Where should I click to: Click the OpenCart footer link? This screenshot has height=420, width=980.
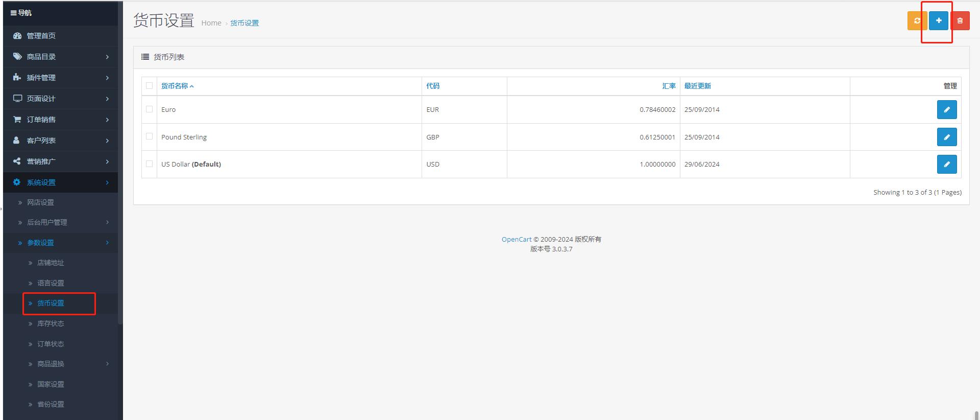tap(516, 239)
